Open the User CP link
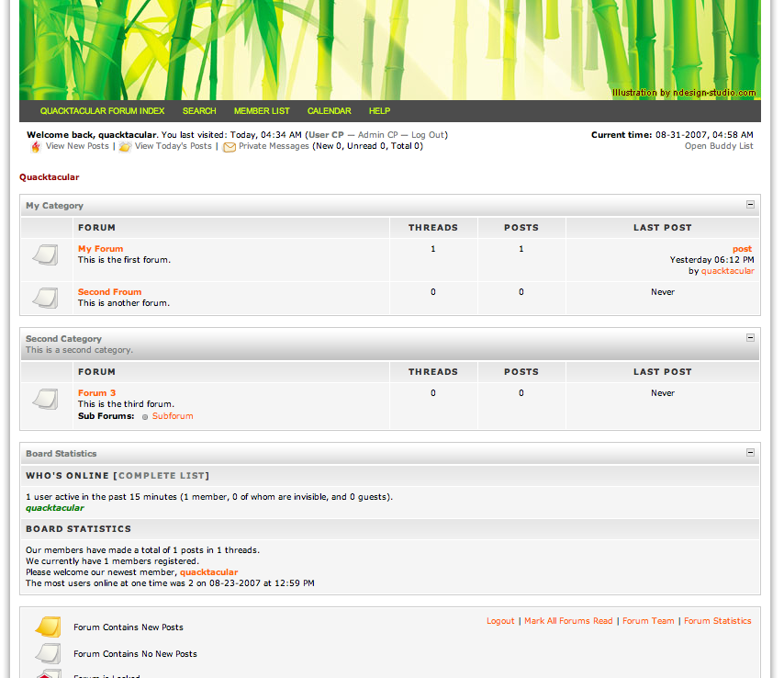Viewport: 784px width, 678px height. (326, 135)
